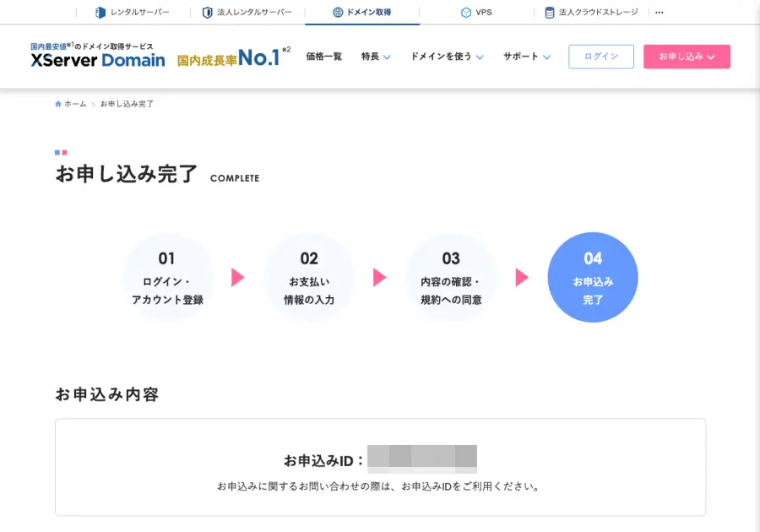Open the サポート dropdown
This screenshot has width=760, height=532.
point(524,57)
